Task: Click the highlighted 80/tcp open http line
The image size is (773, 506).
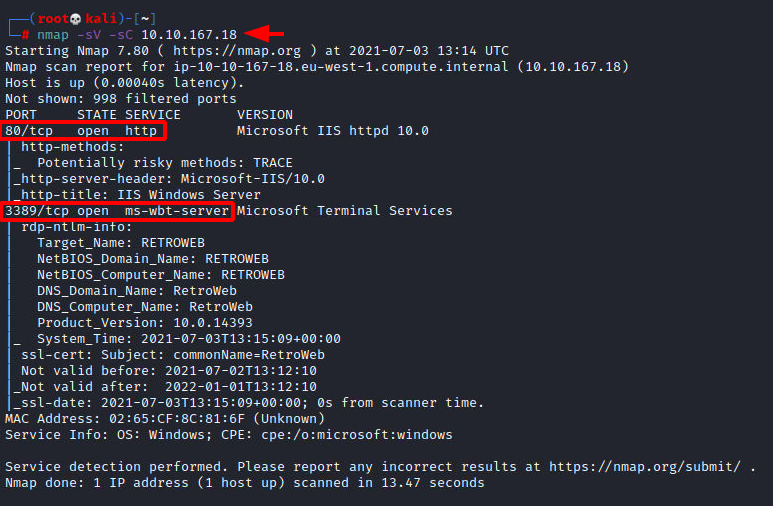Action: point(83,131)
